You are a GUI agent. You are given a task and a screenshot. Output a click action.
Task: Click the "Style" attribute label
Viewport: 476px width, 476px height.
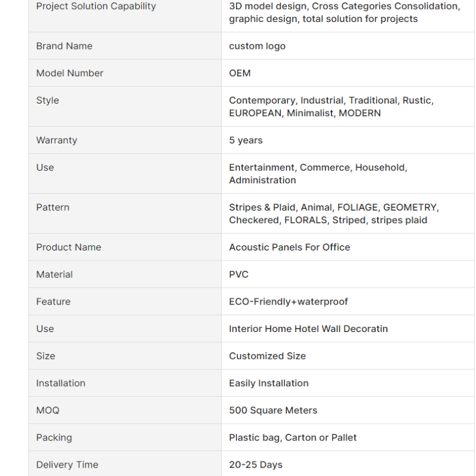(x=48, y=101)
